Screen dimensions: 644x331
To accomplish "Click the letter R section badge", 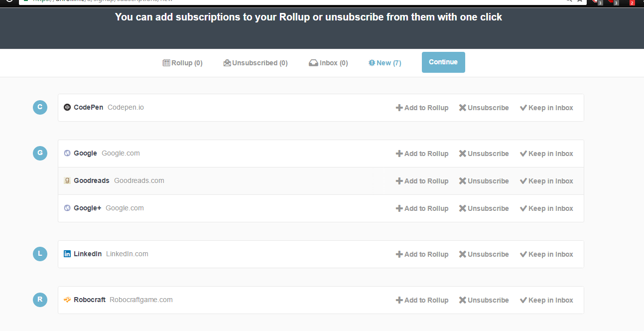I will [40, 300].
